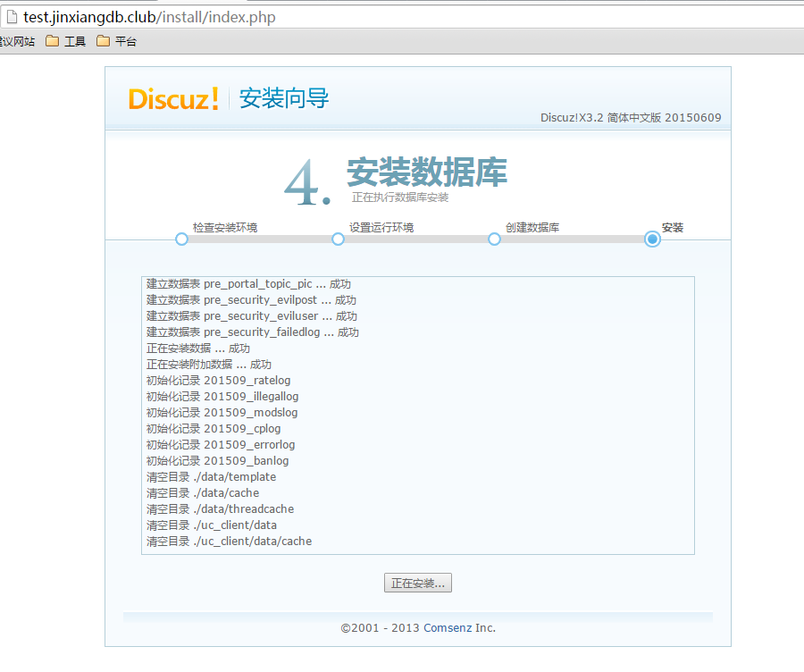
Task: Click the 安装数据库 heading
Action: pyautogui.click(x=427, y=172)
